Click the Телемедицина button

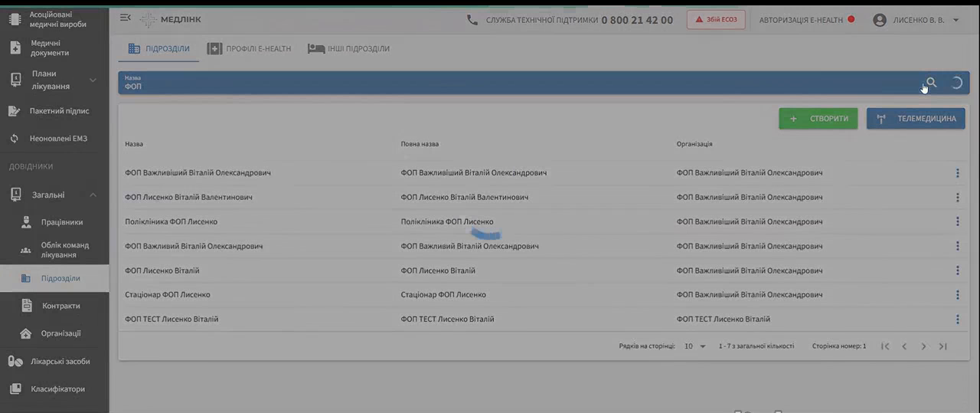tap(916, 119)
